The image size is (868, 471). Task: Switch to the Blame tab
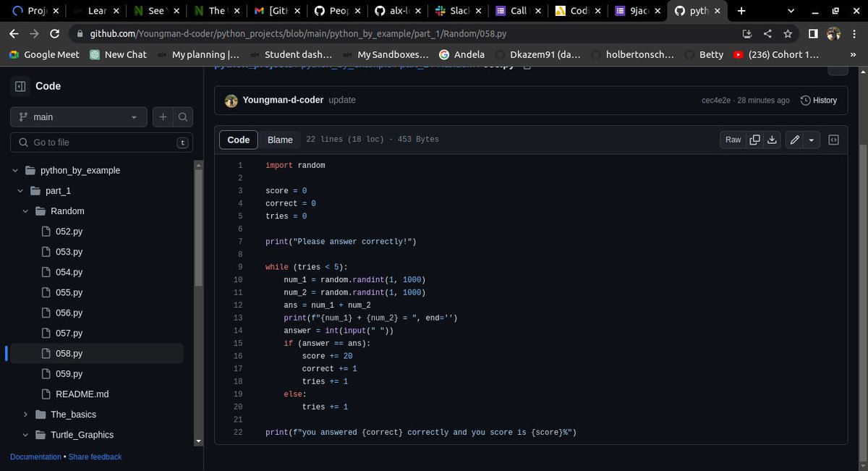(x=281, y=139)
